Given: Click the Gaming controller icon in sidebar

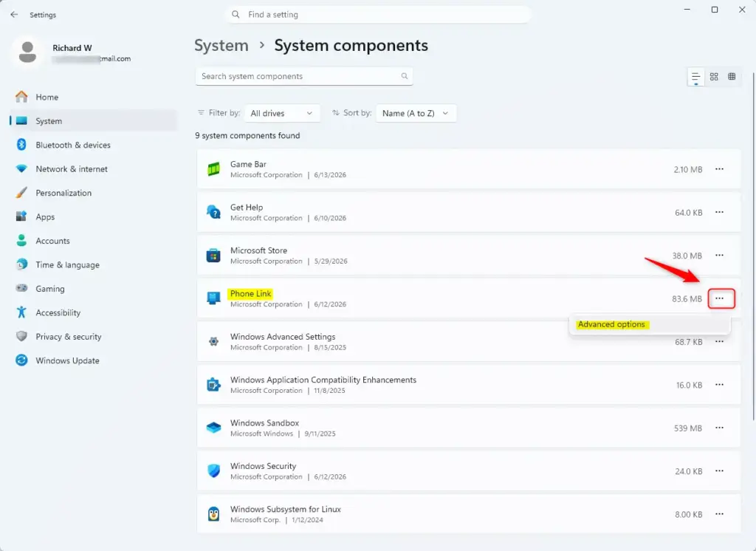Looking at the screenshot, I should pos(21,288).
